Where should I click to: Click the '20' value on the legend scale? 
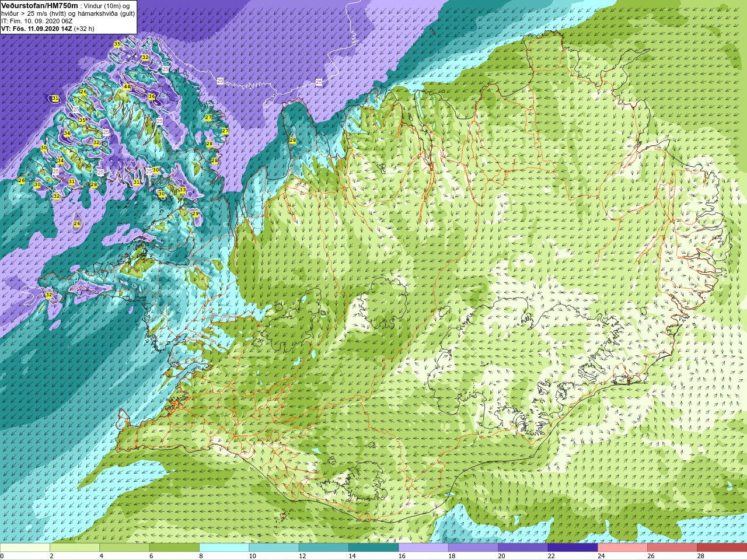pyautogui.click(x=501, y=556)
